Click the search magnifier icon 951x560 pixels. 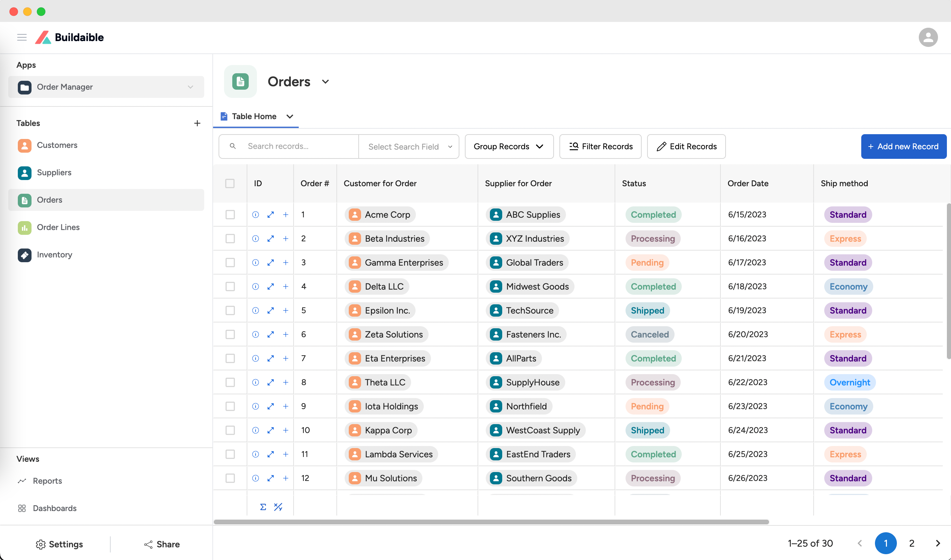click(x=233, y=146)
